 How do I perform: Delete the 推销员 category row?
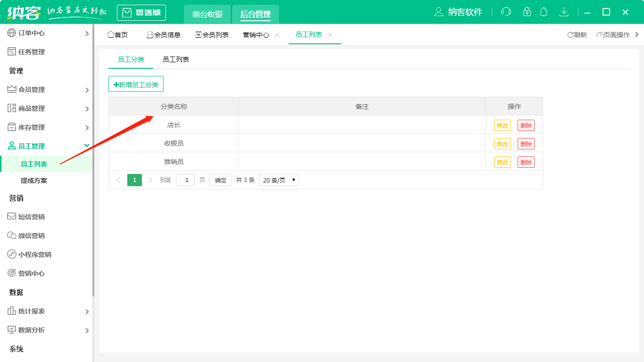point(526,162)
